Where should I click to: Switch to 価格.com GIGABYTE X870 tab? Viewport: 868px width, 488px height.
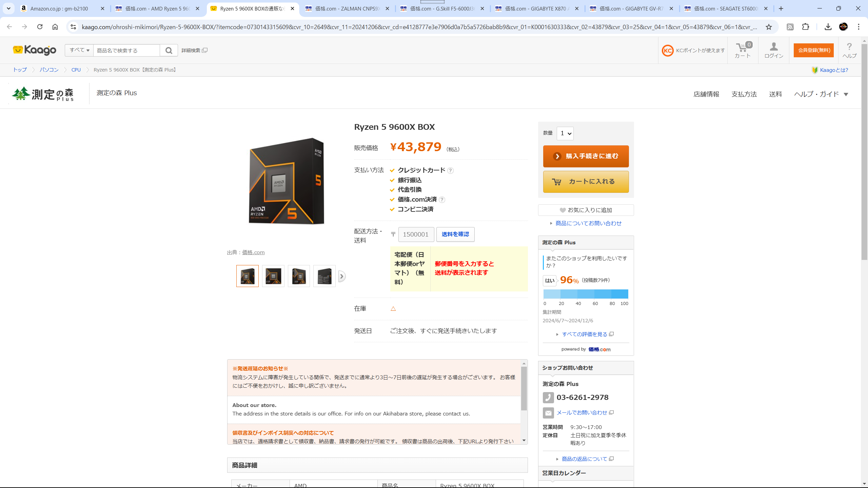tap(537, 8)
